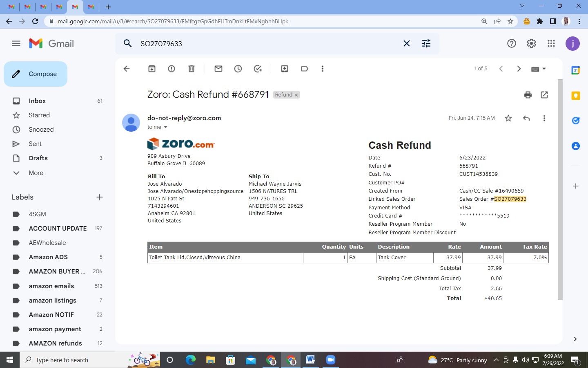Bookmark this page star icon
588x368 pixels.
pyautogui.click(x=510, y=21)
